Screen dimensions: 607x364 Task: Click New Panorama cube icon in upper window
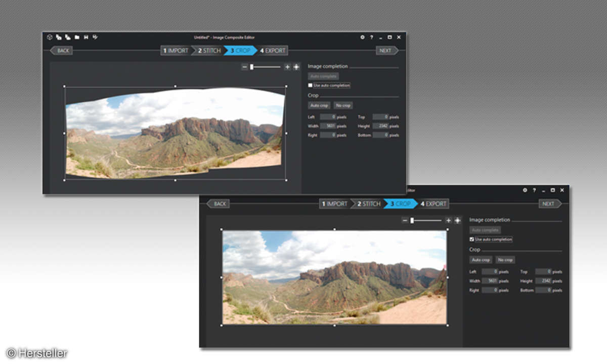click(50, 37)
